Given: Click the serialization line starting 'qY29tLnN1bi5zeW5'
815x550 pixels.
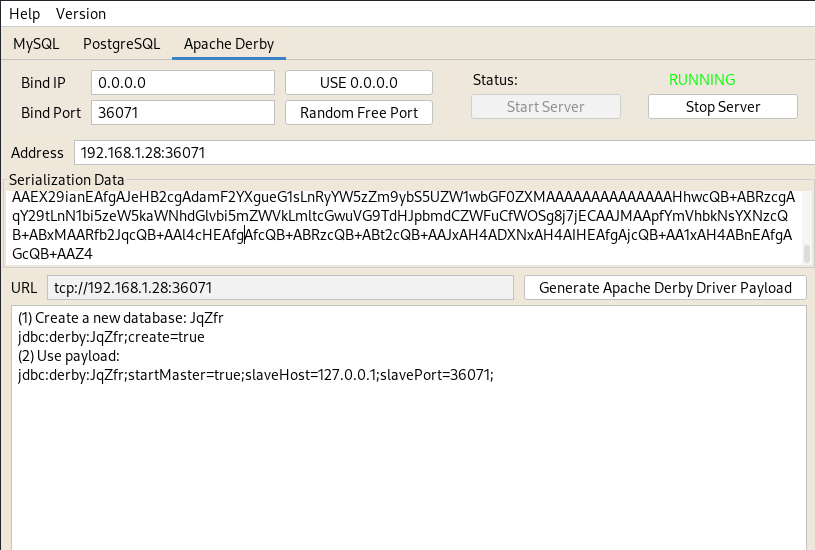Looking at the screenshot, I should [400, 216].
